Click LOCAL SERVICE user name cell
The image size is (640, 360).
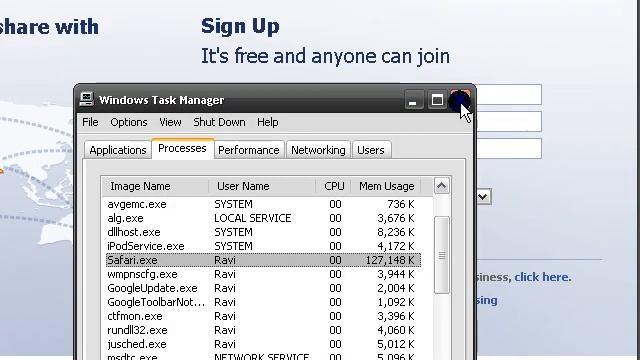pos(253,218)
